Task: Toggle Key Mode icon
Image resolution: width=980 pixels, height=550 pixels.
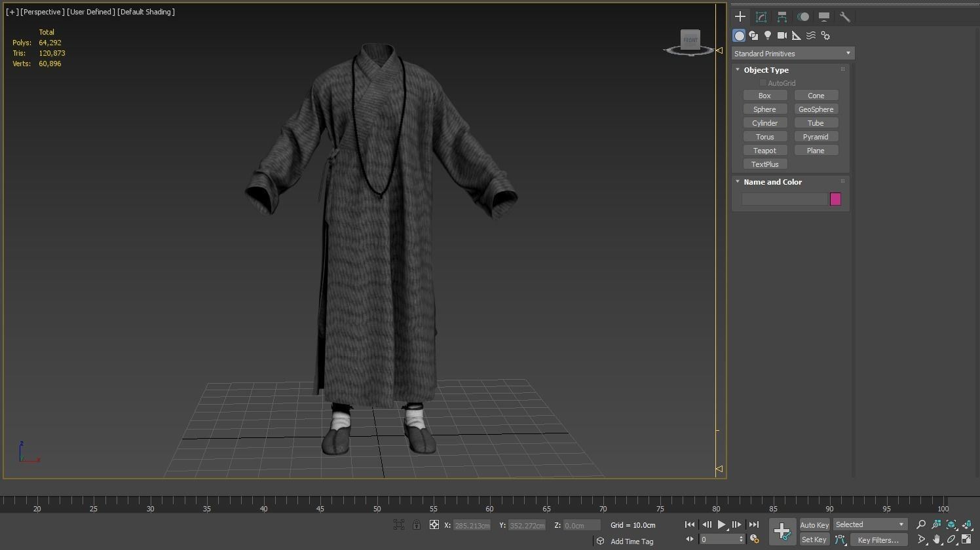Action: (x=690, y=540)
